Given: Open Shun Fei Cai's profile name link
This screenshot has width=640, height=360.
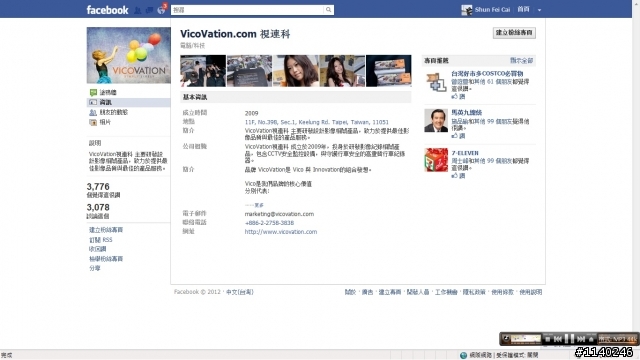Looking at the screenshot, I should tap(492, 9).
